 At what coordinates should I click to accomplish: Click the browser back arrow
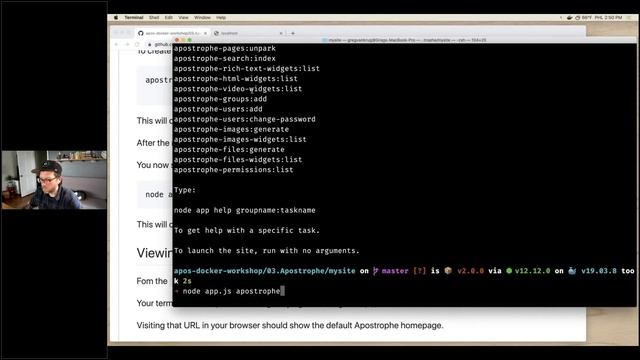[117, 44]
